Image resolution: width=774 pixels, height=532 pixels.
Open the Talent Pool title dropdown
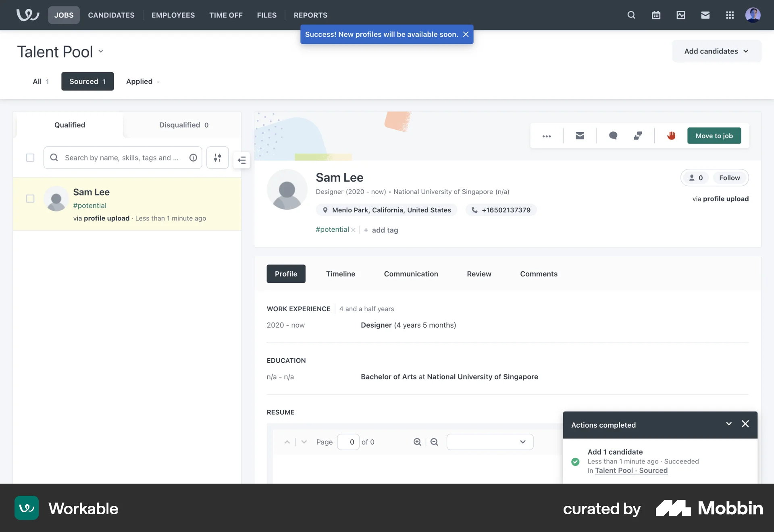pyautogui.click(x=100, y=52)
